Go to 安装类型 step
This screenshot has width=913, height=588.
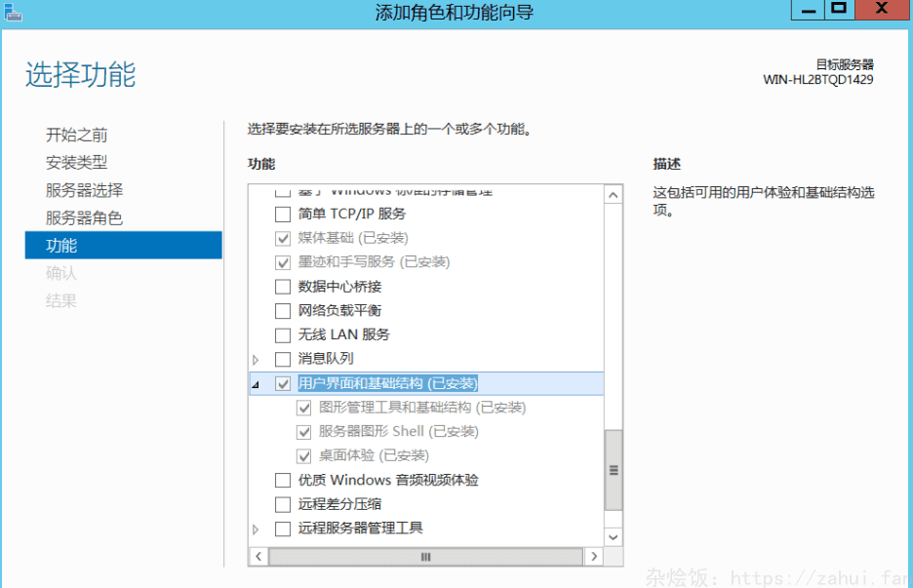click(x=76, y=163)
